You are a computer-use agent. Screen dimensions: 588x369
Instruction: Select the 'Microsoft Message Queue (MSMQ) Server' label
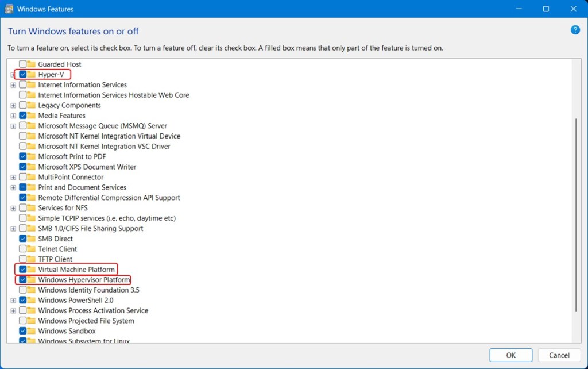102,126
